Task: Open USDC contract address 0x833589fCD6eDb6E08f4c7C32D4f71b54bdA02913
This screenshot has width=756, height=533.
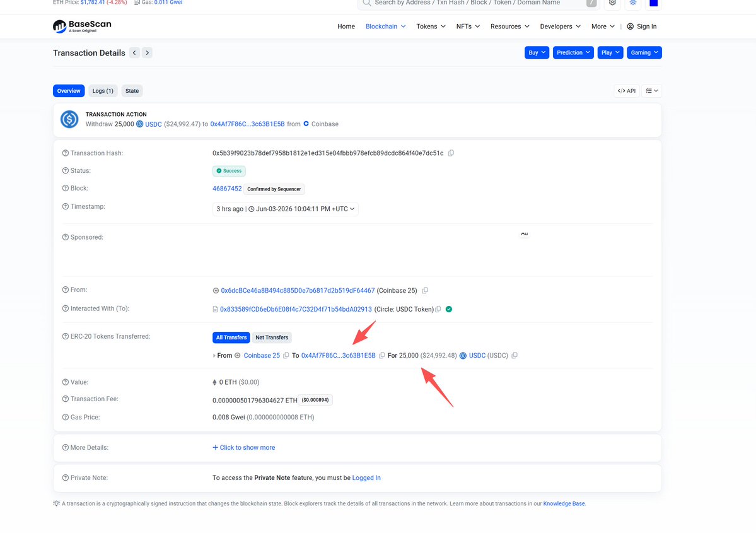Action: [296, 309]
